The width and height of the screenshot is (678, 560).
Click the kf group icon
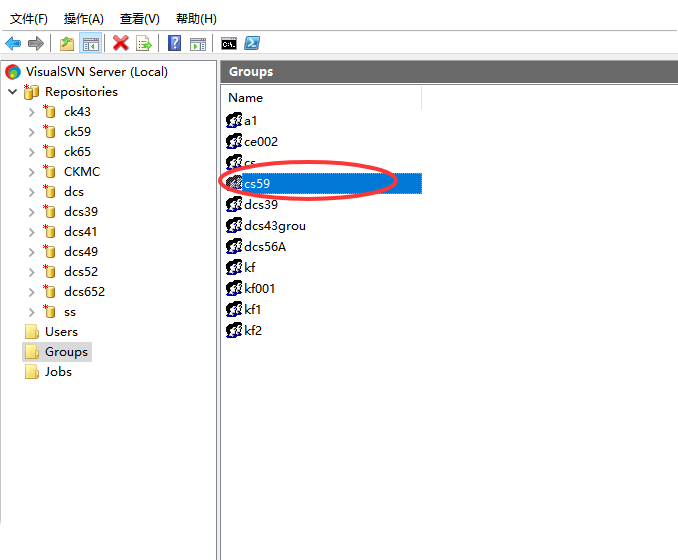click(x=234, y=267)
